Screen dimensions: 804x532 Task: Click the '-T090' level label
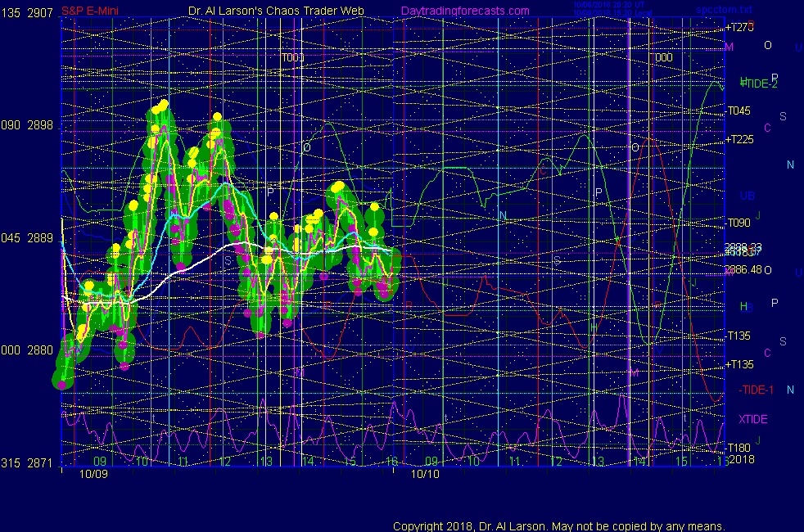tap(739, 223)
